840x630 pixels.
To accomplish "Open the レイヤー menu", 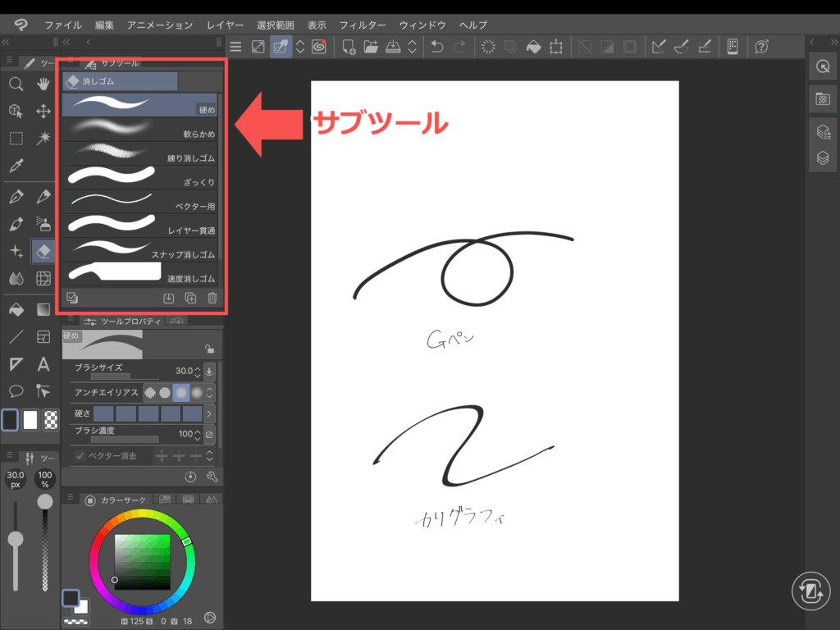I will 225,25.
